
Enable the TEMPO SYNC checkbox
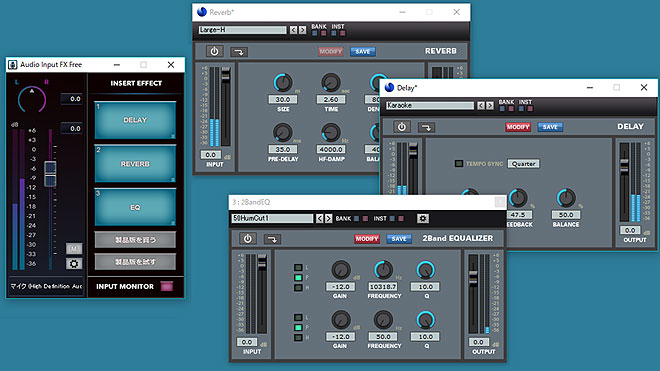459,163
